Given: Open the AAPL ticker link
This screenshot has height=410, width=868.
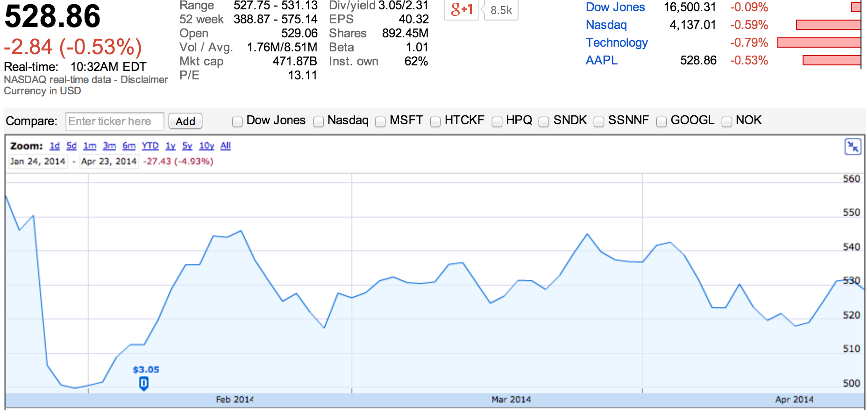Looking at the screenshot, I should coord(602,60).
